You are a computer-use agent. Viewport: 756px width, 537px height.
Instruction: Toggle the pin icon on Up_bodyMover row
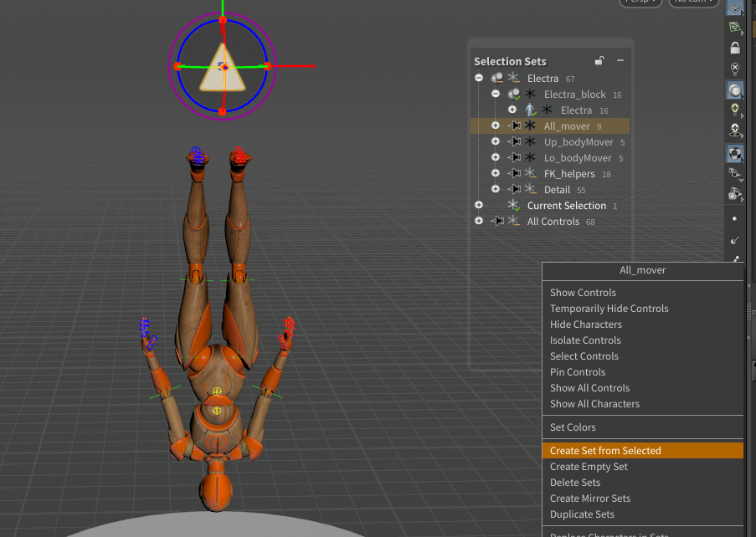[x=514, y=141]
